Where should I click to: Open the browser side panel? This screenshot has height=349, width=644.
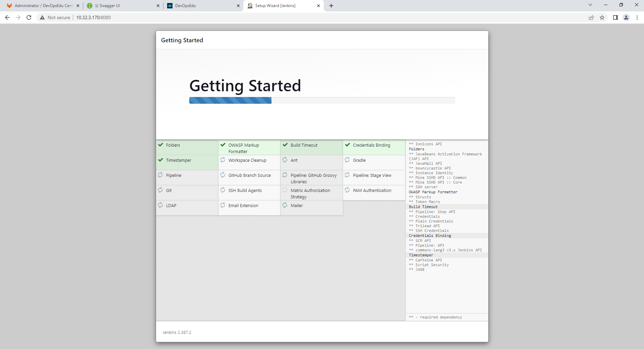pos(615,17)
